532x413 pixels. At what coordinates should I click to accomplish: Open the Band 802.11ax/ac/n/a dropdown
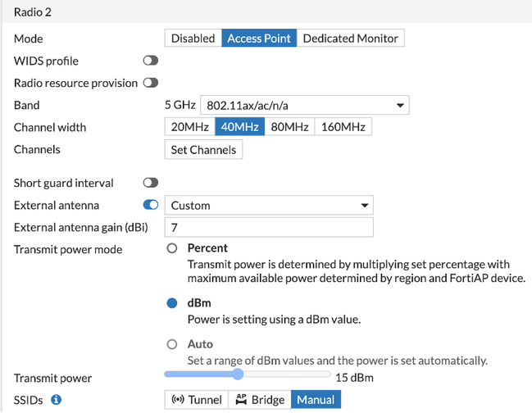304,105
